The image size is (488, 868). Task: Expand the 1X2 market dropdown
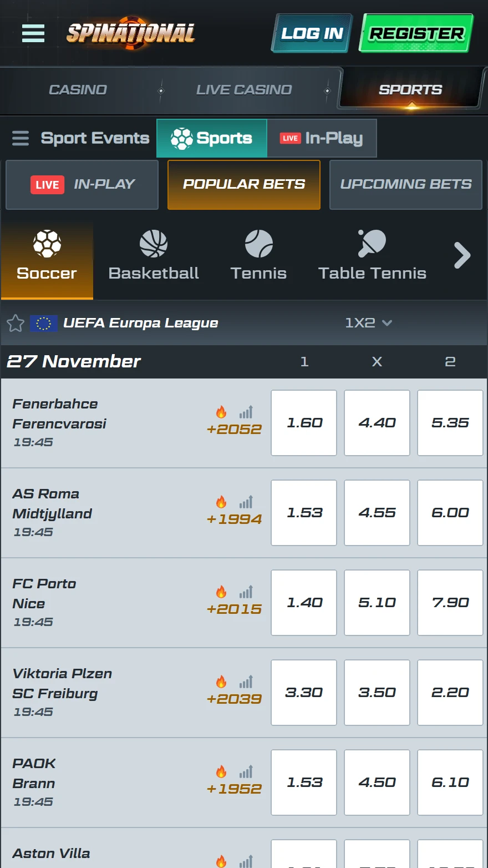tap(368, 323)
